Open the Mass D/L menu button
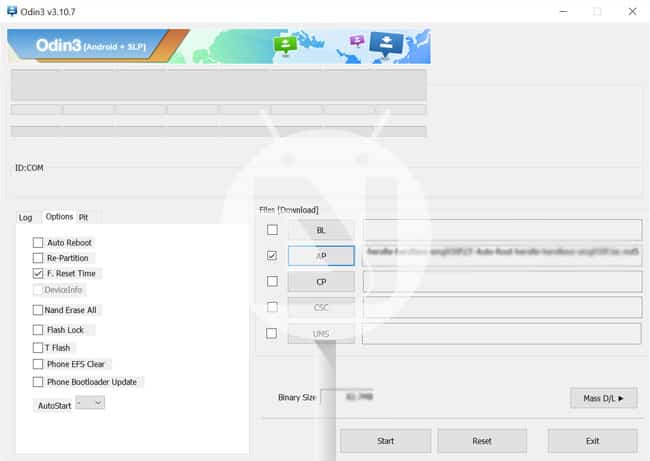Image resolution: width=650 pixels, height=461 pixels. click(604, 398)
